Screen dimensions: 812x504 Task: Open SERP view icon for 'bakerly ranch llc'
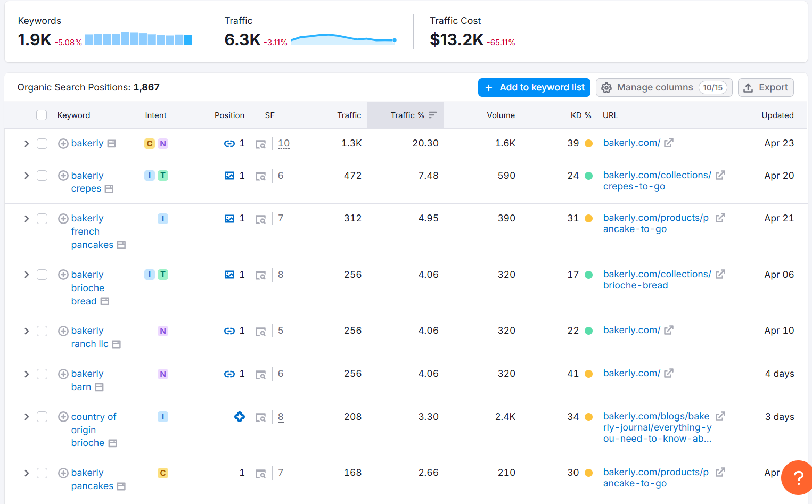(x=260, y=332)
